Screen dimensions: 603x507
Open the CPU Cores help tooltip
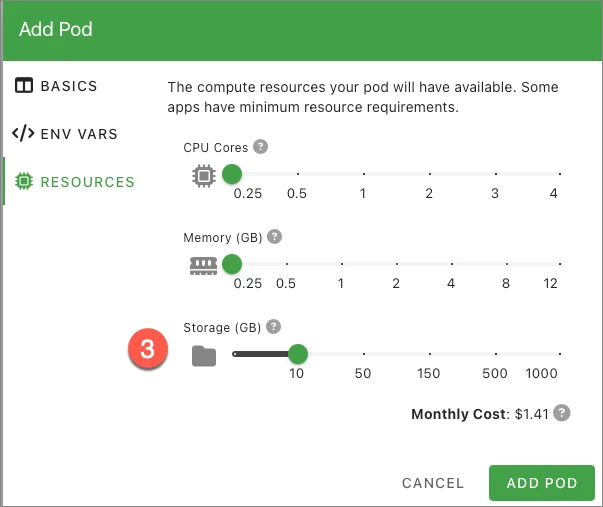(x=261, y=147)
